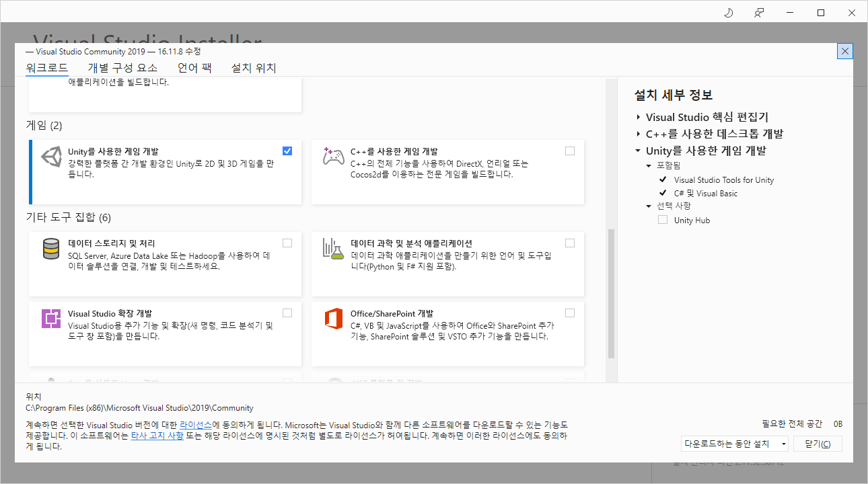Open the 타사 고지 사항 link

click(157, 436)
